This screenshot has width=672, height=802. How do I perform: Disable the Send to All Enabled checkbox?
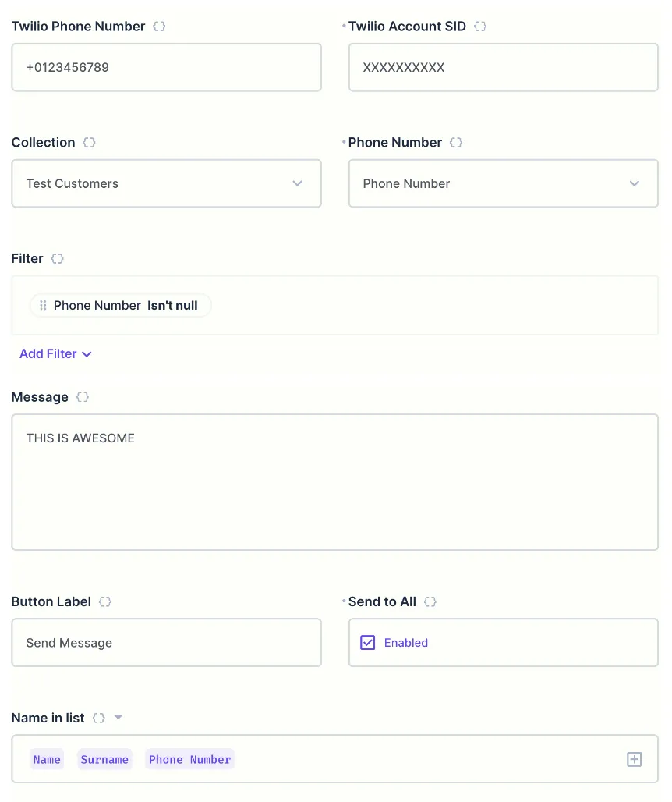(367, 642)
